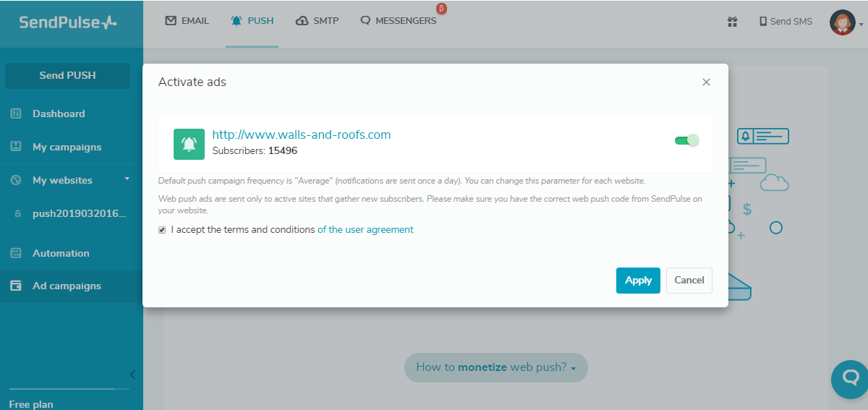Click the Send PUSH button
Viewport: 868px width, 410px height.
67,75
